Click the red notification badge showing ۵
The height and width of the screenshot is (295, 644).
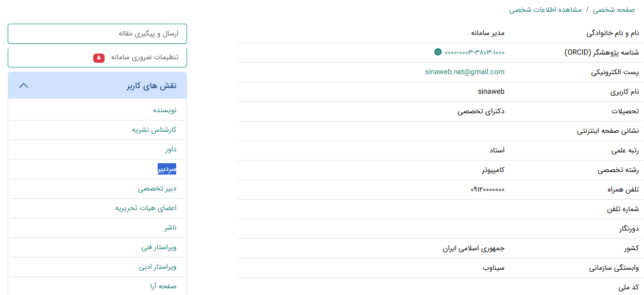pos(99,58)
